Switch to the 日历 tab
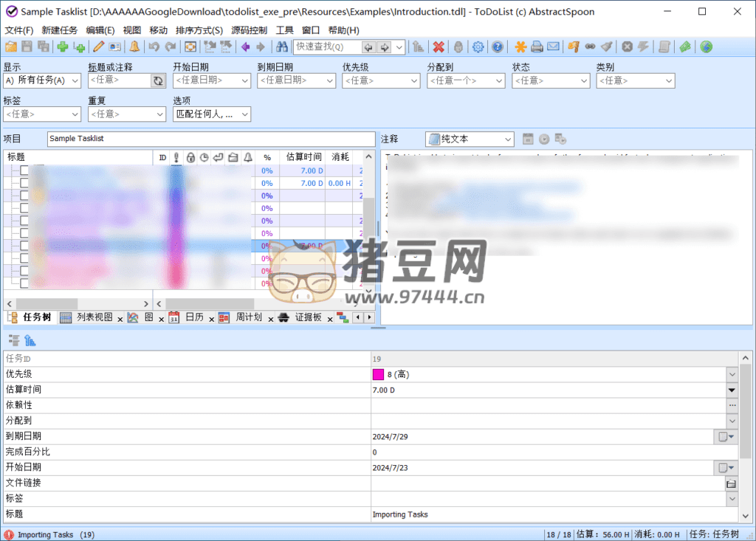The image size is (756, 541). pyautogui.click(x=194, y=317)
